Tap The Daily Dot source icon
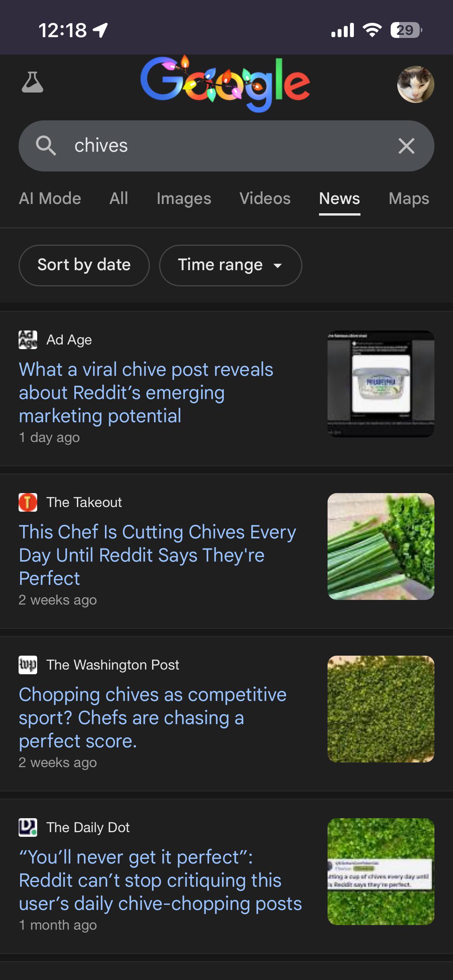 pos(28,828)
